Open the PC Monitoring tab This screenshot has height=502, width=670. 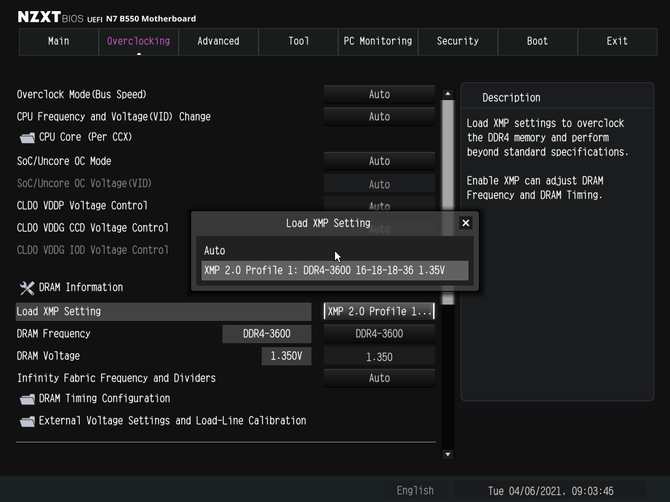point(378,41)
